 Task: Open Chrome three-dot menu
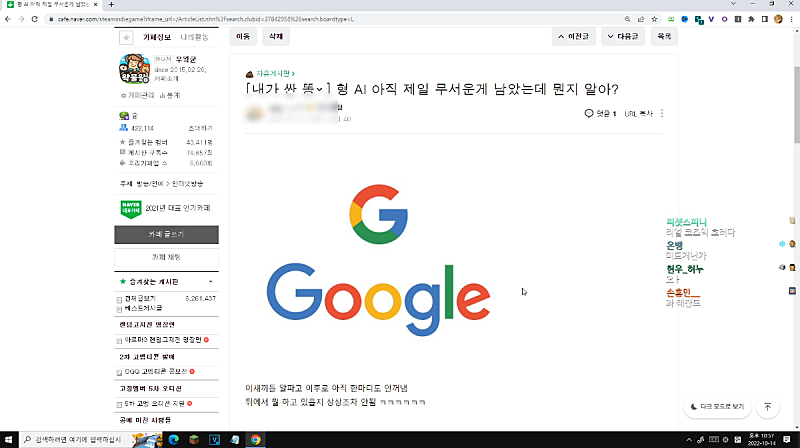(791, 19)
